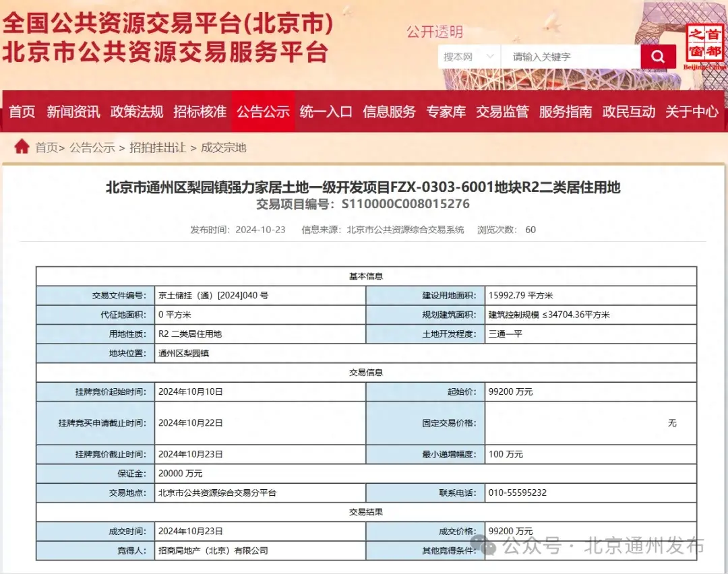Click the announcement title with FZX-0303-6001
This screenshot has width=728, height=574.
(363, 187)
